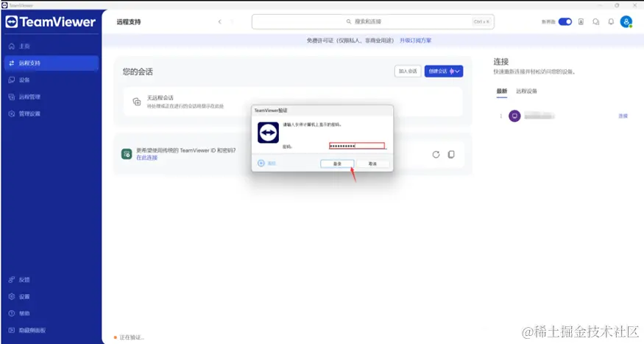Go back with the left navigation arrow
This screenshot has width=644, height=344.
[x=220, y=22]
